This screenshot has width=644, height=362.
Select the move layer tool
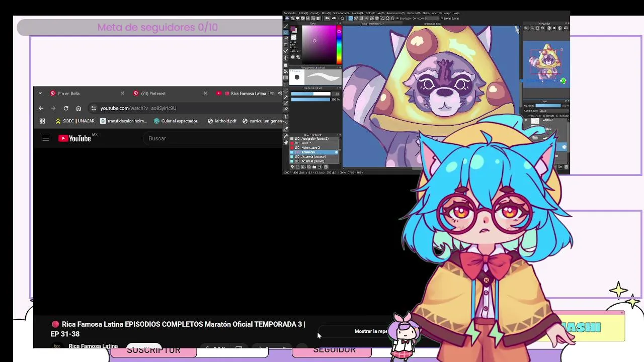pos(286,58)
